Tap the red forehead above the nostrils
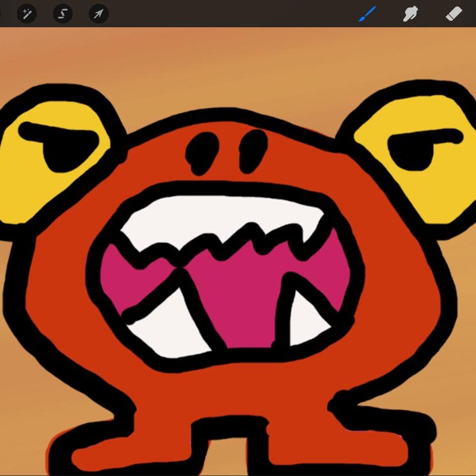 (x=226, y=125)
